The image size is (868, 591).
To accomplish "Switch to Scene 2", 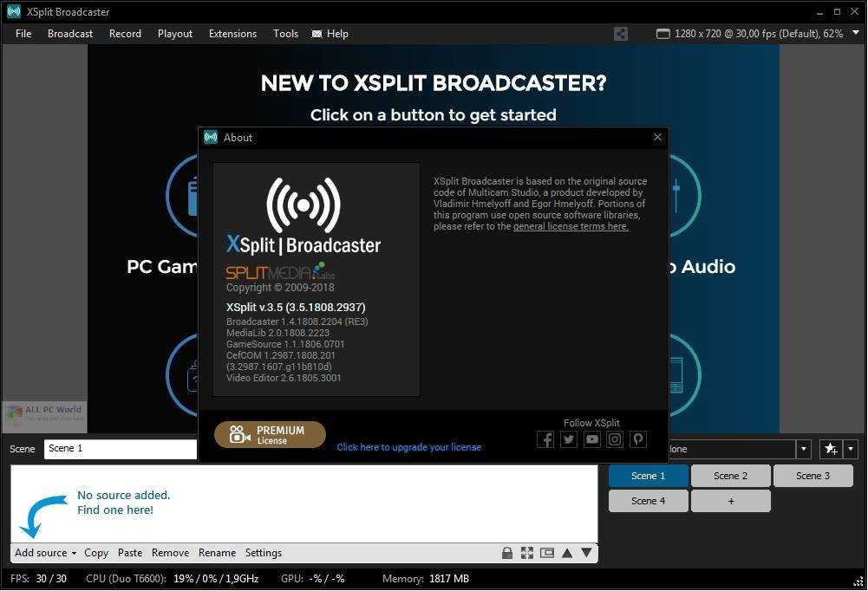I will click(731, 476).
